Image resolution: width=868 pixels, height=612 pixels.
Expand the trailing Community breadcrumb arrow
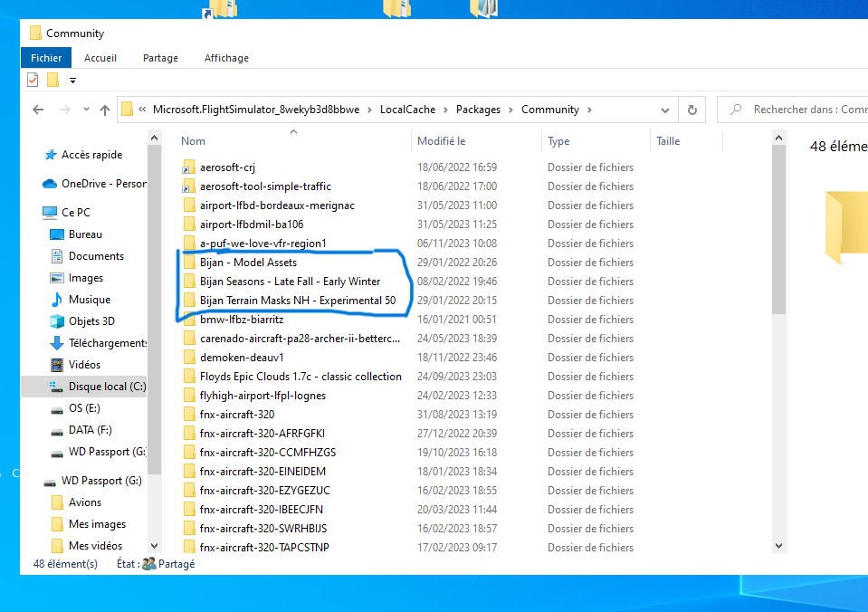[x=589, y=110]
